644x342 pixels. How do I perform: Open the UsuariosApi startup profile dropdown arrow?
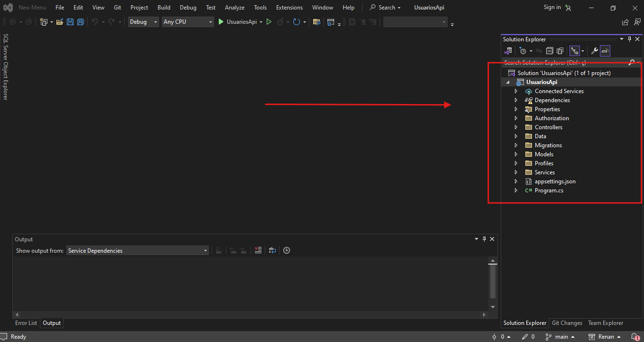click(x=261, y=22)
